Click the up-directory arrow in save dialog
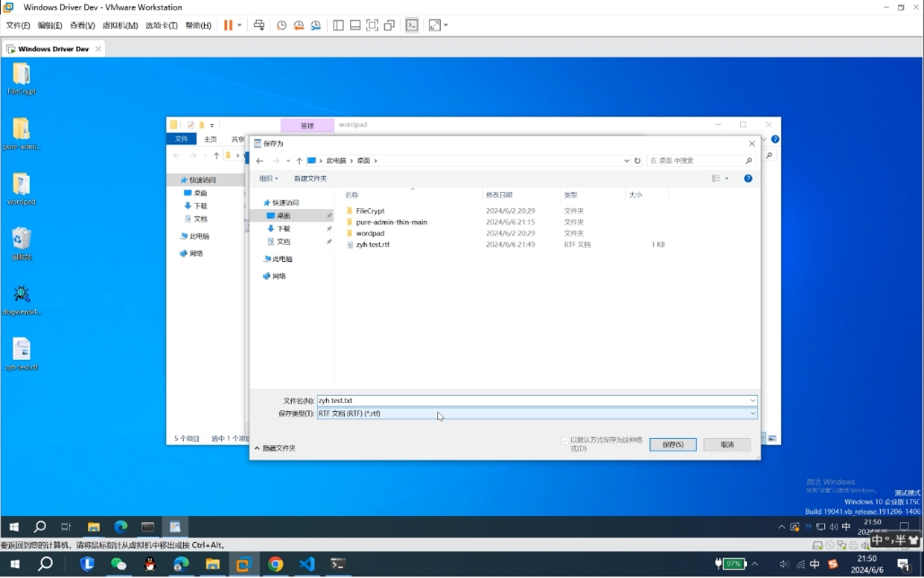924x578 pixels. pos(299,161)
